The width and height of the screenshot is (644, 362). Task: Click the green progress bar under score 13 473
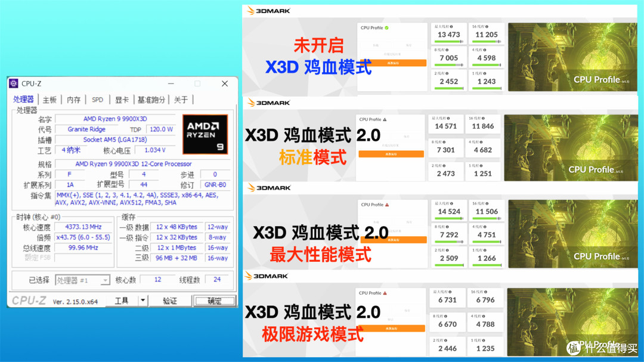[448, 42]
